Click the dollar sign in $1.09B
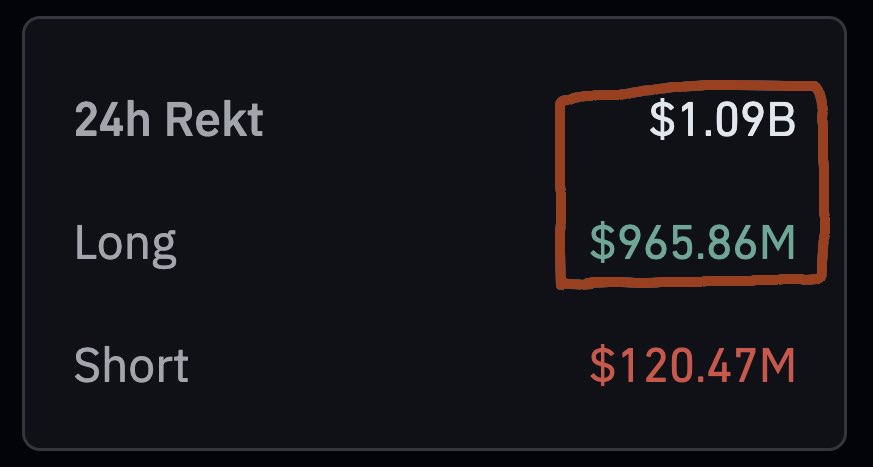The image size is (873, 467). [662, 121]
